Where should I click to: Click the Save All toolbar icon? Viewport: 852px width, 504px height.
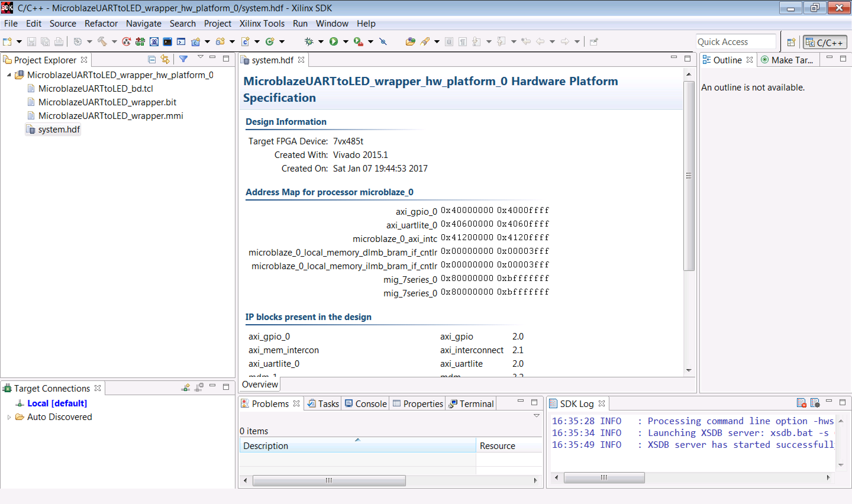(x=45, y=42)
